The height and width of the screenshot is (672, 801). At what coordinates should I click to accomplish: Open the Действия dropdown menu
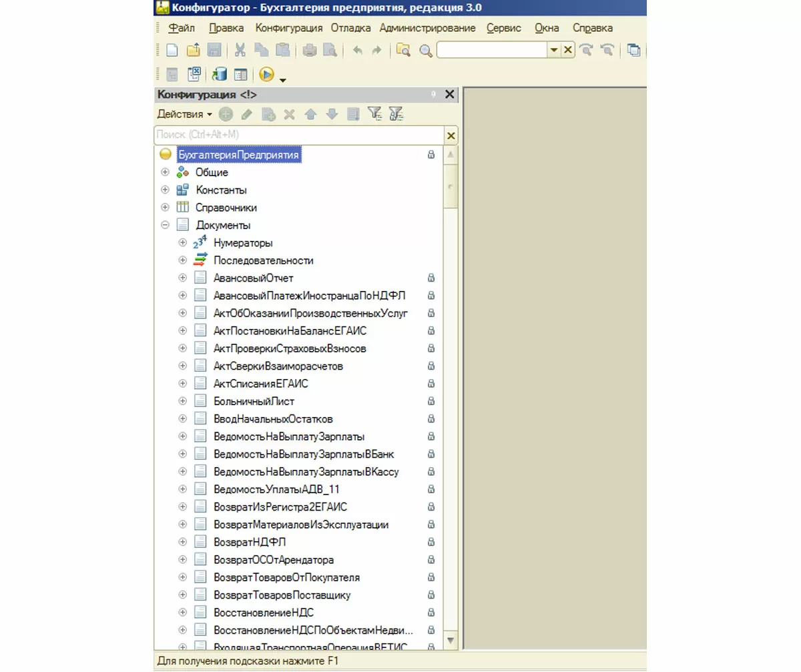pos(185,114)
